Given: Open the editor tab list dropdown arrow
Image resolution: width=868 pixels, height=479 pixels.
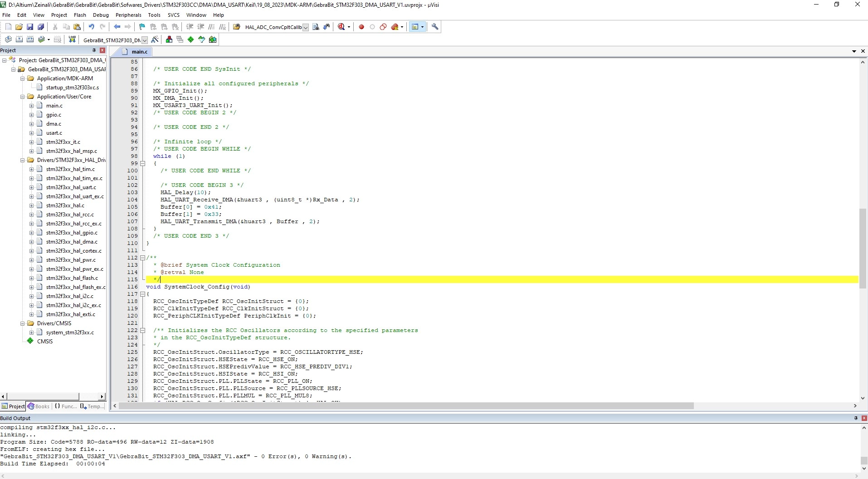Looking at the screenshot, I should (854, 51).
